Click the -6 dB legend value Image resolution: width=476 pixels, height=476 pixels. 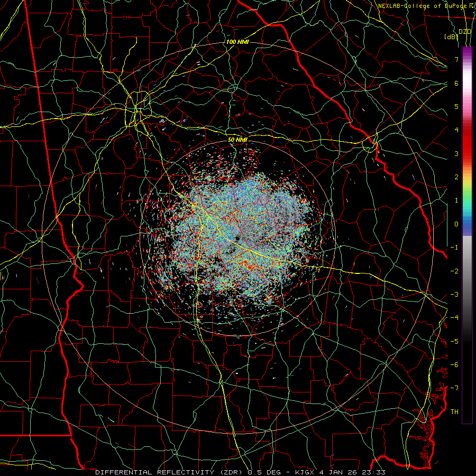pyautogui.click(x=454, y=364)
